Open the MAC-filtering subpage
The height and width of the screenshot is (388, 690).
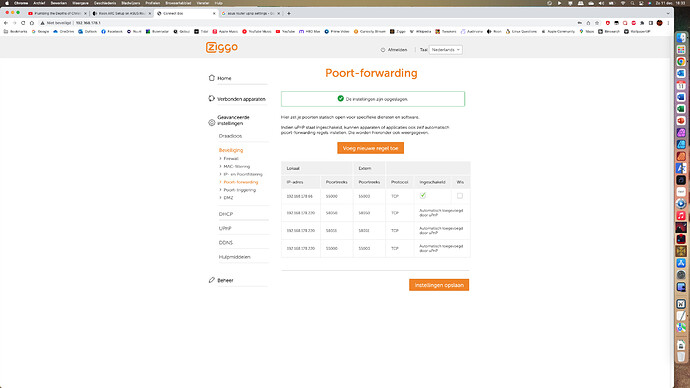tap(236, 166)
